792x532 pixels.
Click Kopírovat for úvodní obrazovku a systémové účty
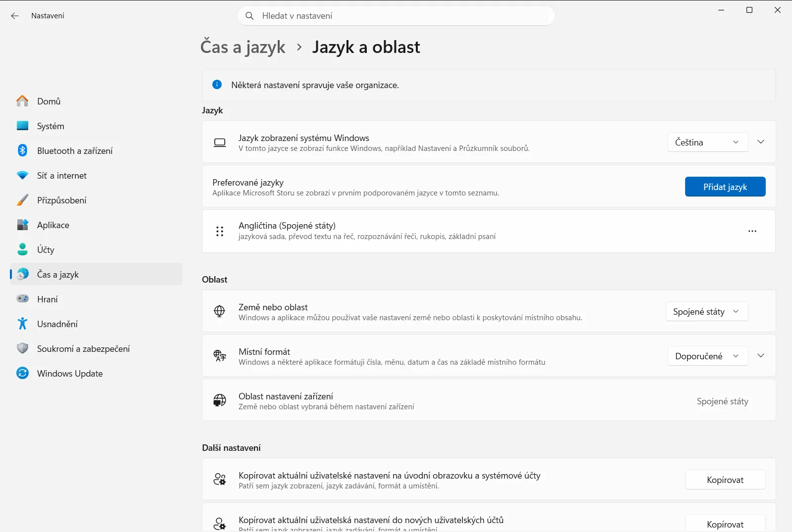[x=725, y=480]
